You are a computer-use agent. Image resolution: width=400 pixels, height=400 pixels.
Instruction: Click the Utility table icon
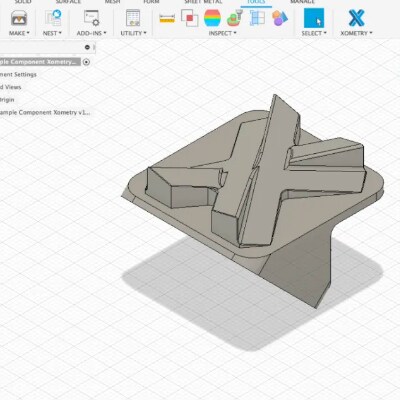coord(133,18)
